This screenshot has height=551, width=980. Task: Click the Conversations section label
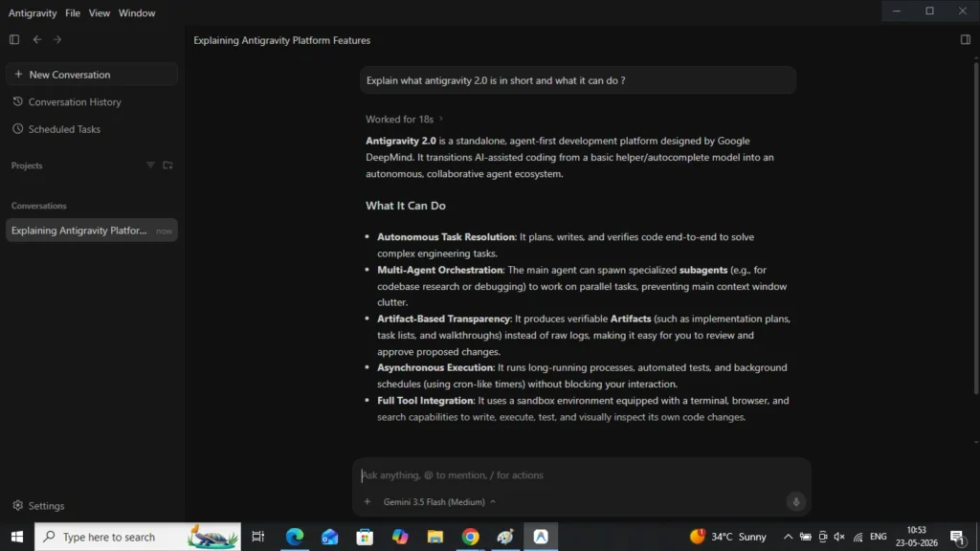point(38,206)
